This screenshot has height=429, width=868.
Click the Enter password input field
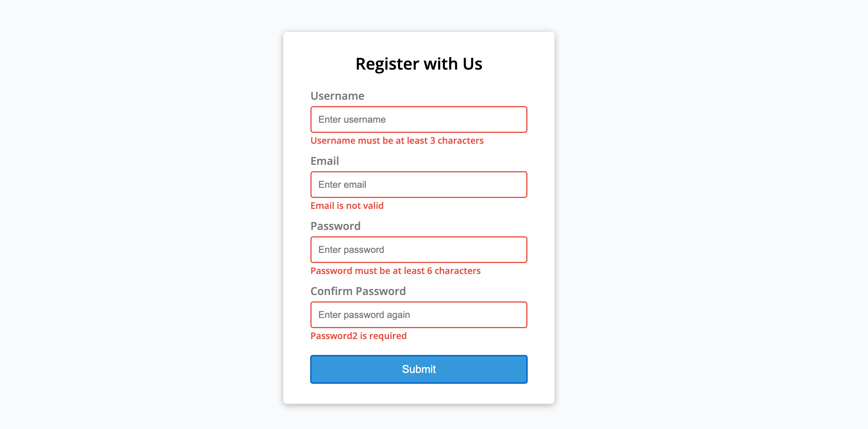(x=419, y=249)
